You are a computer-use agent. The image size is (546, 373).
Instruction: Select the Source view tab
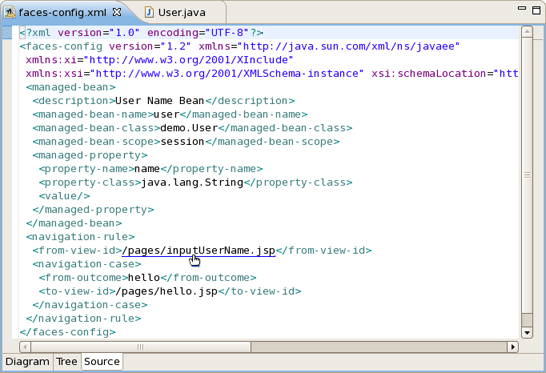click(x=102, y=362)
